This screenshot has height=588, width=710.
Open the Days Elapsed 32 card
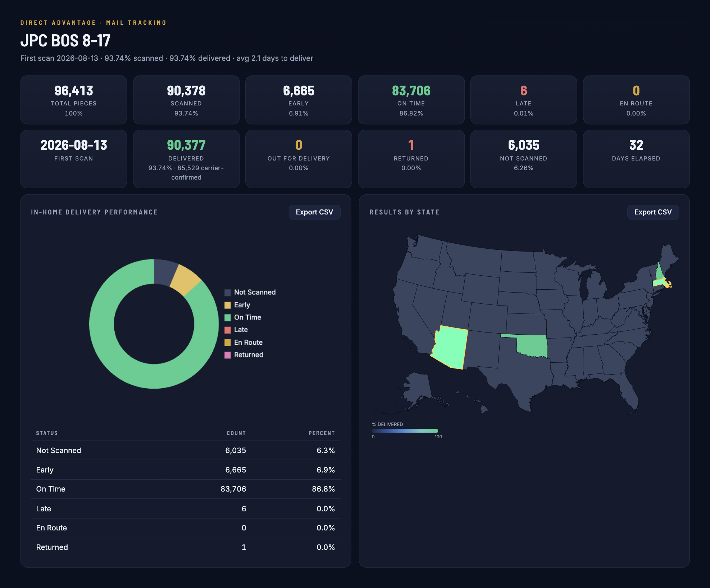(636, 159)
